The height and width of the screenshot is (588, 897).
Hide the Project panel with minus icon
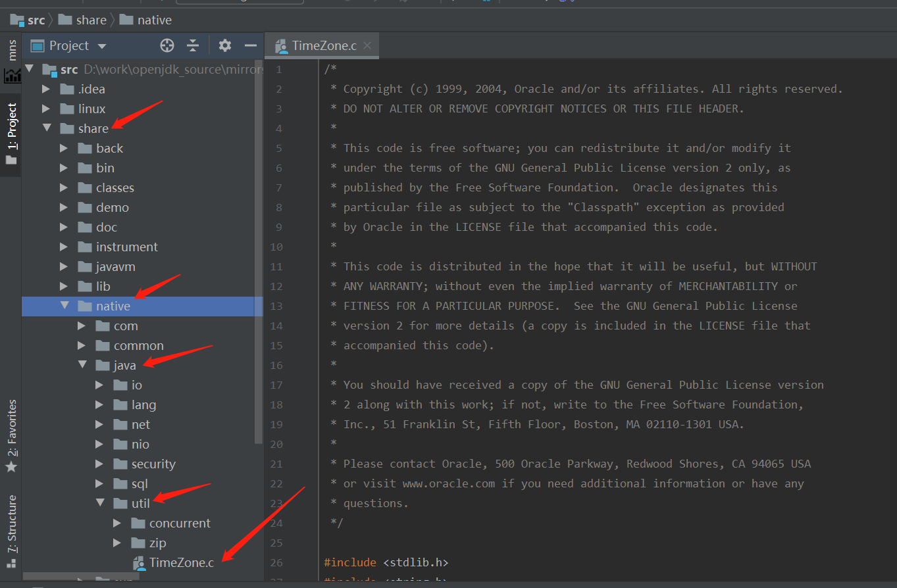coord(250,45)
